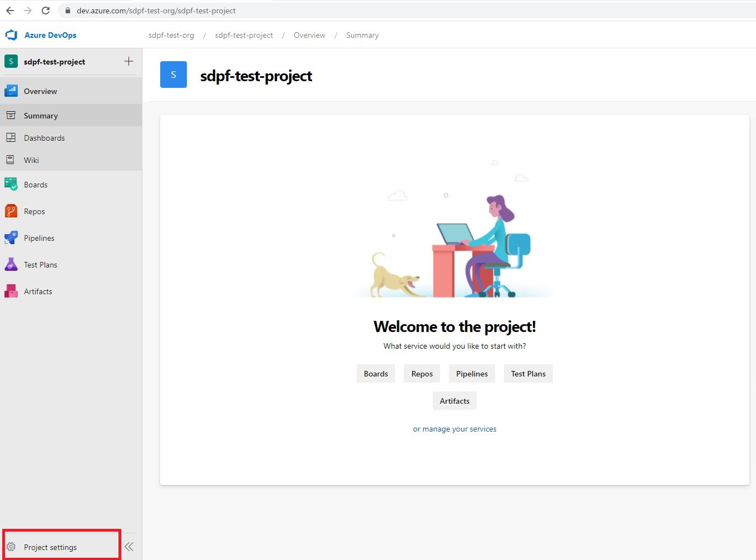Click the Summary icon in the sidebar
Screen dimensions: 756x560
click(11, 115)
